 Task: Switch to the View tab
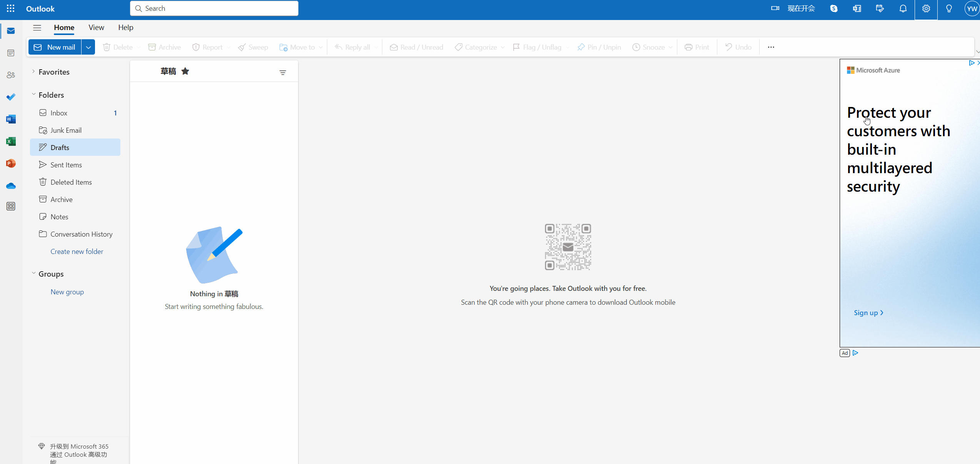[96, 28]
